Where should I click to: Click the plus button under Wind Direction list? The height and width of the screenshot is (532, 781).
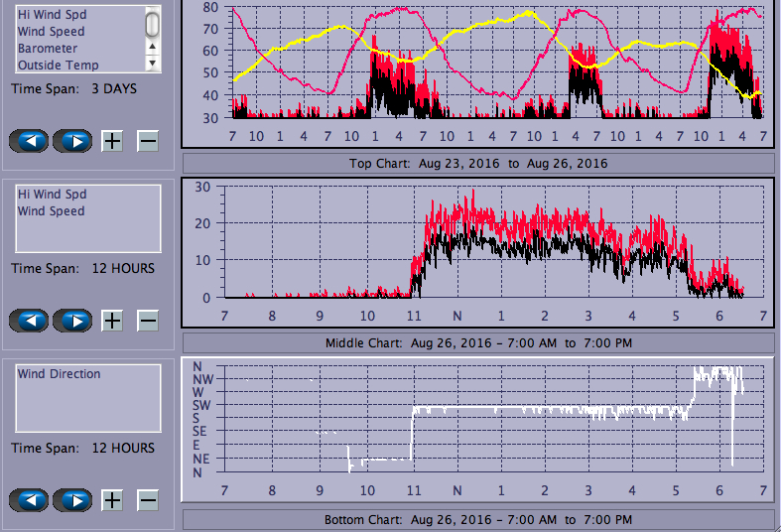coord(112,499)
